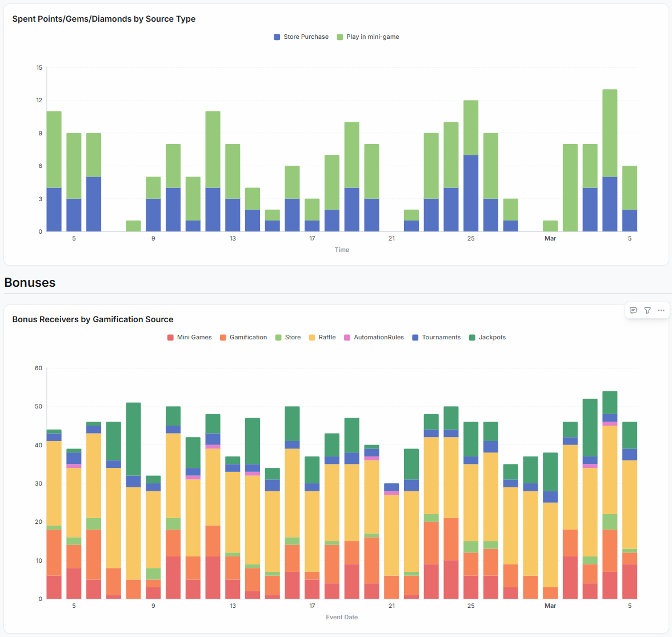
Task: Click the Event Date axis title
Action: point(342,617)
